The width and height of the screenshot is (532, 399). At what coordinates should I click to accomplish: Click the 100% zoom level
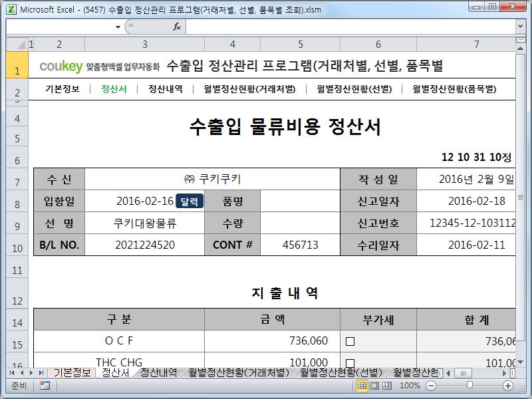[x=410, y=386]
